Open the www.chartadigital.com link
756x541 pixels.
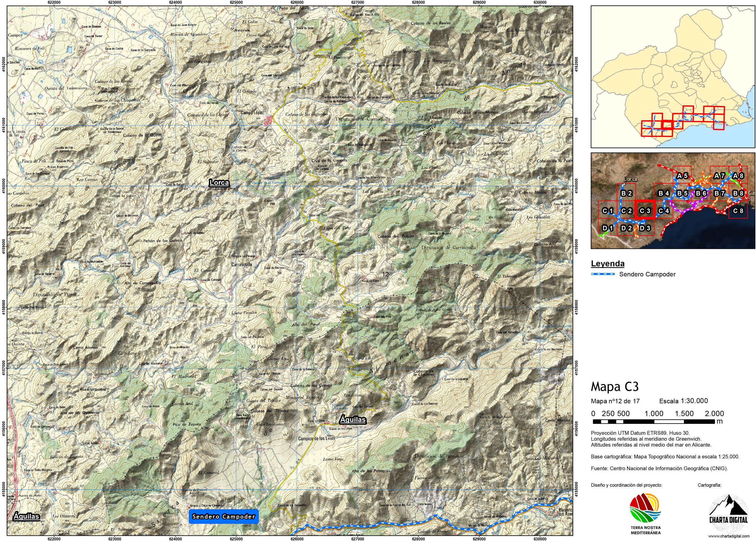(x=728, y=536)
